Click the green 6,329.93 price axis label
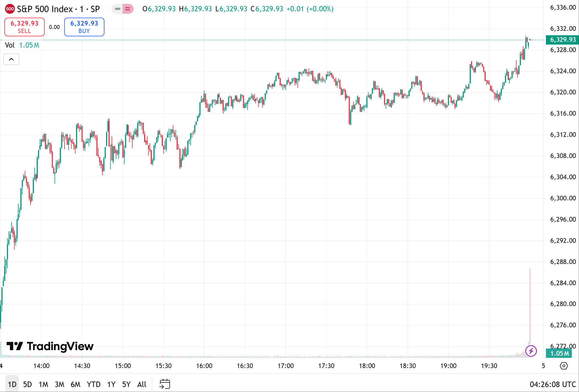This screenshot has height=392, width=579. click(562, 40)
